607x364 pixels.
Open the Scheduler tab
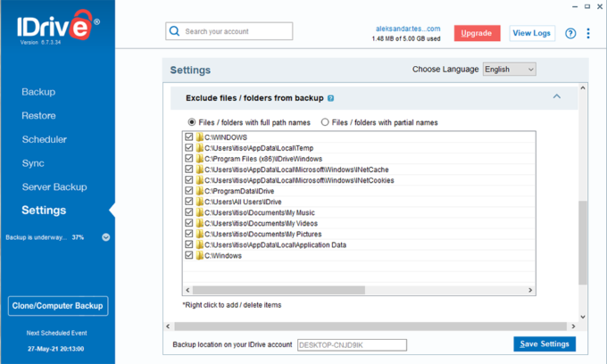tap(45, 139)
